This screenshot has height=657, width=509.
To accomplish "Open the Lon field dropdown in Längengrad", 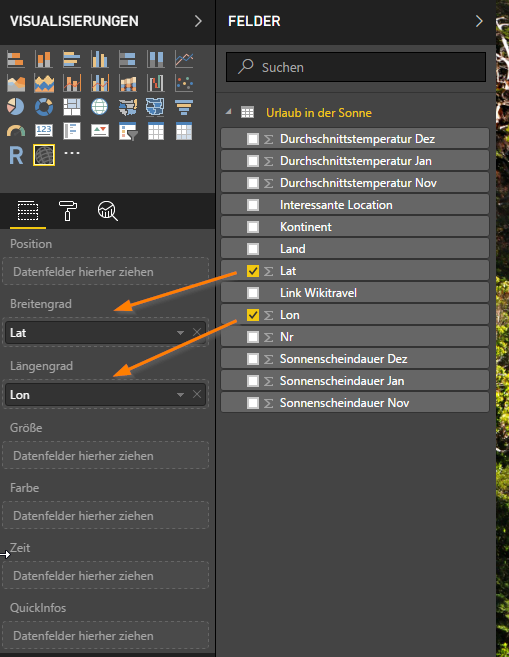I will tap(181, 395).
